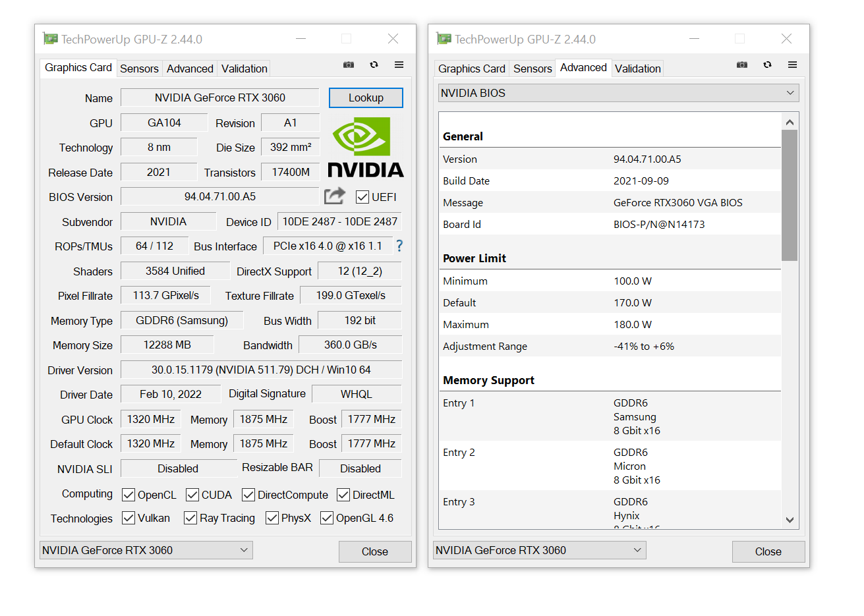Toggle the UEFI checkbox
The width and height of the screenshot is (864, 616).
(362, 197)
